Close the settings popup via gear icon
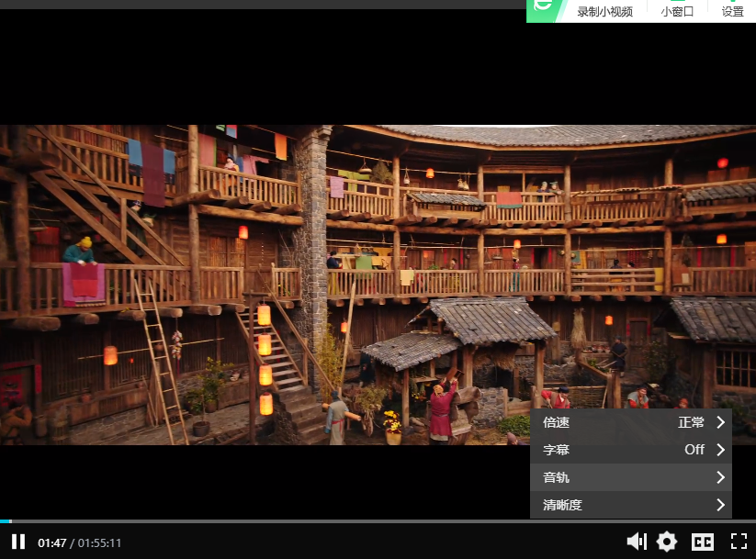Image resolution: width=756 pixels, height=559 pixels. [667, 542]
